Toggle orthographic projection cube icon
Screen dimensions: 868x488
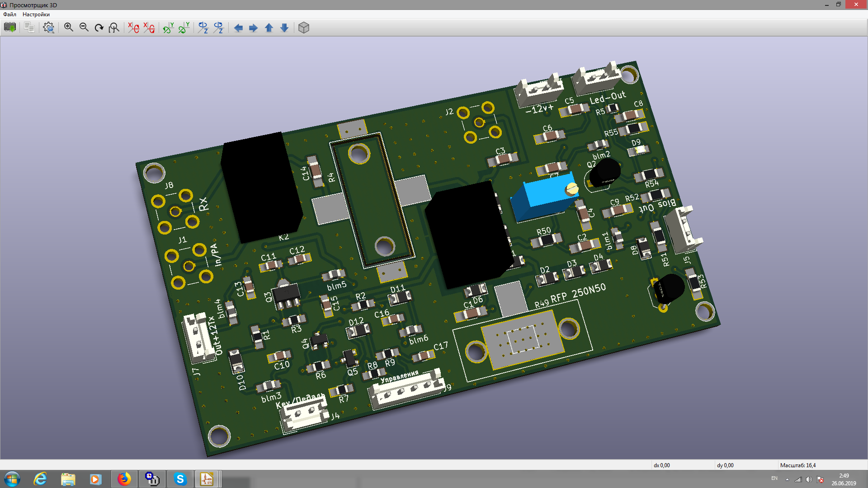pyautogui.click(x=304, y=28)
